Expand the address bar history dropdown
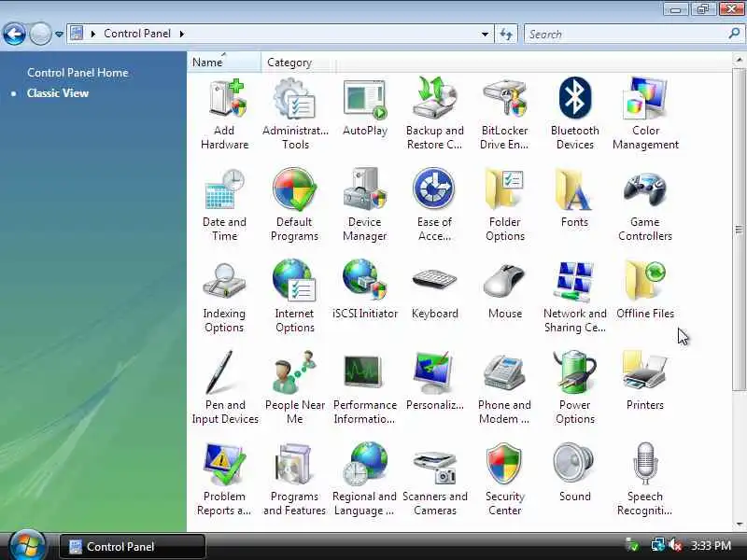747x560 pixels. coord(485,35)
